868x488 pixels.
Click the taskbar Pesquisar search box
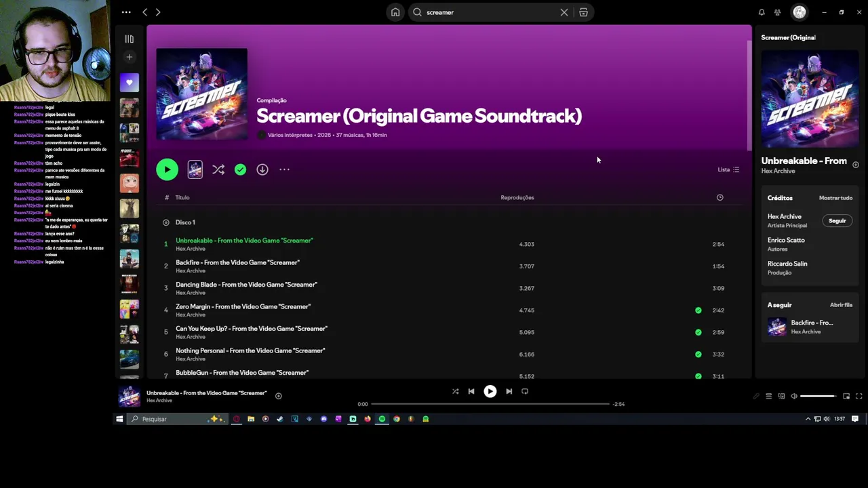pos(178,419)
